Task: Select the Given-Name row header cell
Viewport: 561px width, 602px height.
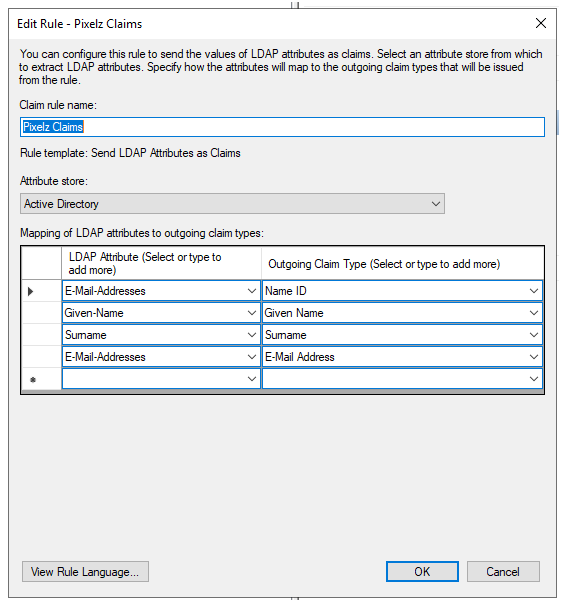Action: 41,313
